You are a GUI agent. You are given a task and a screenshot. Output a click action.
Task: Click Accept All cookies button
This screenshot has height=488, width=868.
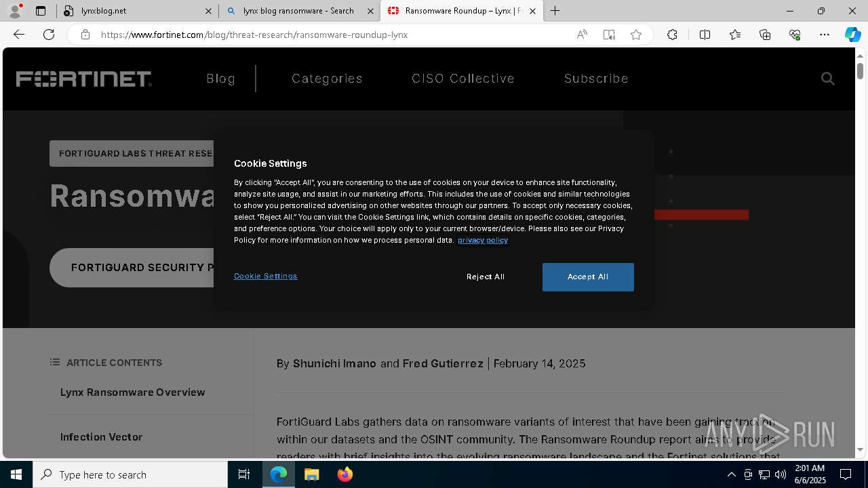pyautogui.click(x=588, y=277)
